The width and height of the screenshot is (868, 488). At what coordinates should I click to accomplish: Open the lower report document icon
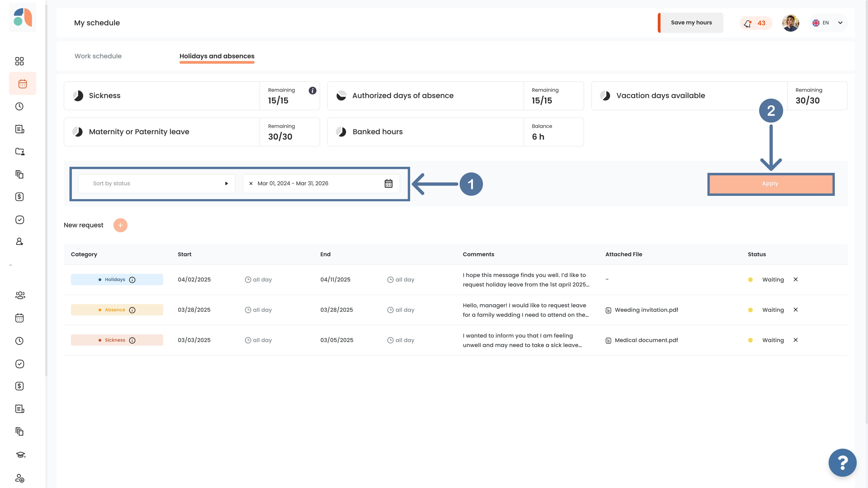[x=20, y=409]
